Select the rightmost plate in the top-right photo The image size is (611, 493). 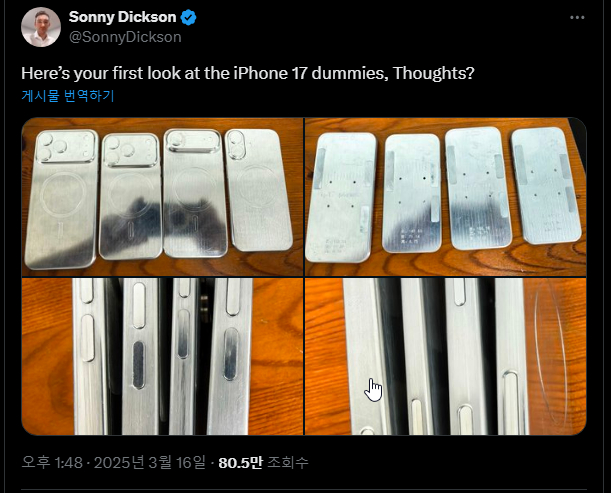click(546, 186)
